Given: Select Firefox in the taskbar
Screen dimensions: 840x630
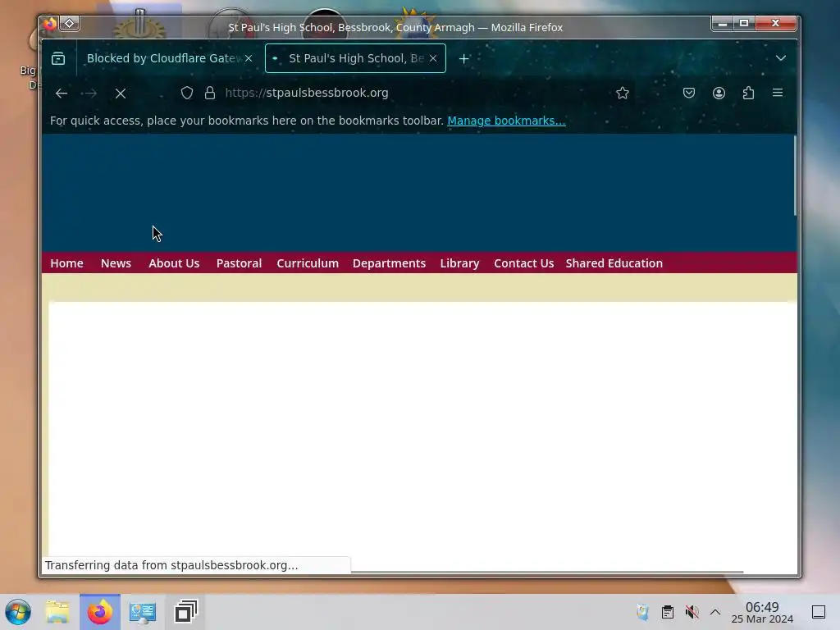Looking at the screenshot, I should tap(100, 612).
